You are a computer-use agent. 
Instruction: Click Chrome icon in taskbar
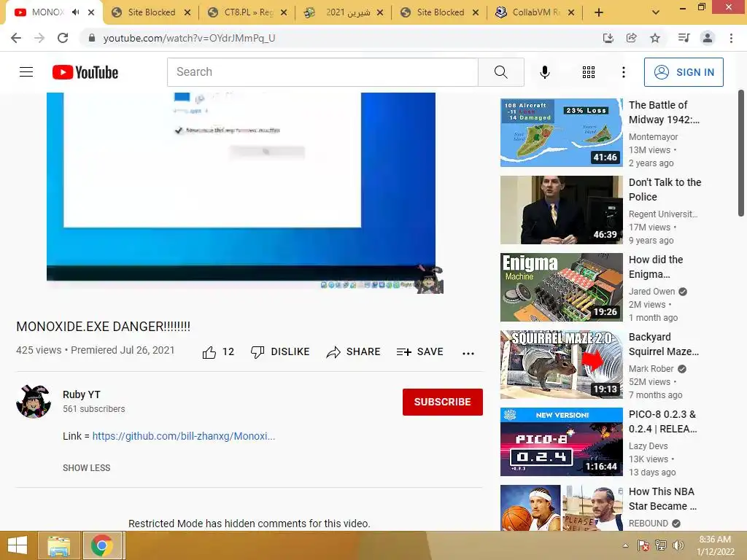102,545
